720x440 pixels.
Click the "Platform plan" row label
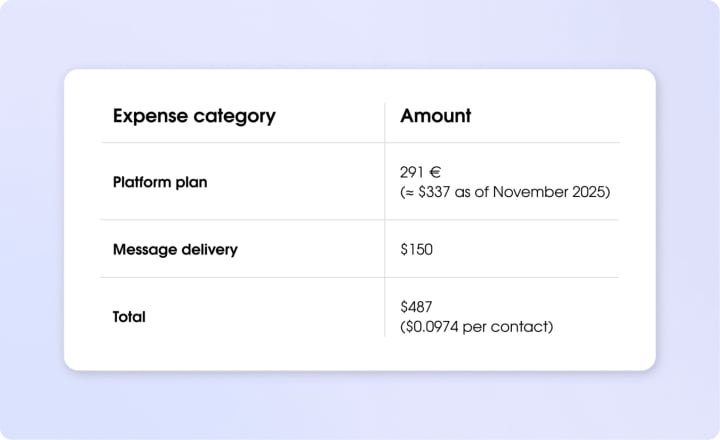coord(160,183)
